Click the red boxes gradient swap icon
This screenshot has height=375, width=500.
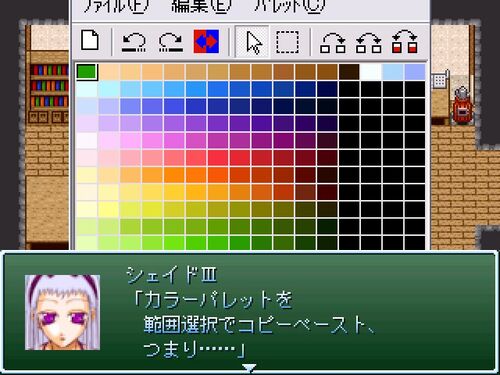[x=404, y=42]
